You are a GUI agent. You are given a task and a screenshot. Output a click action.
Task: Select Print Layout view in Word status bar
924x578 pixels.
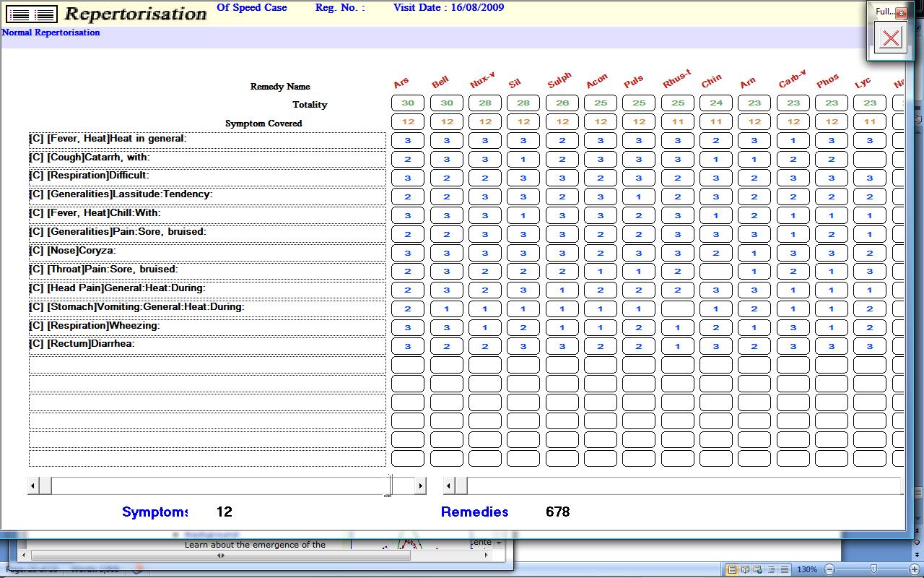tap(733, 569)
